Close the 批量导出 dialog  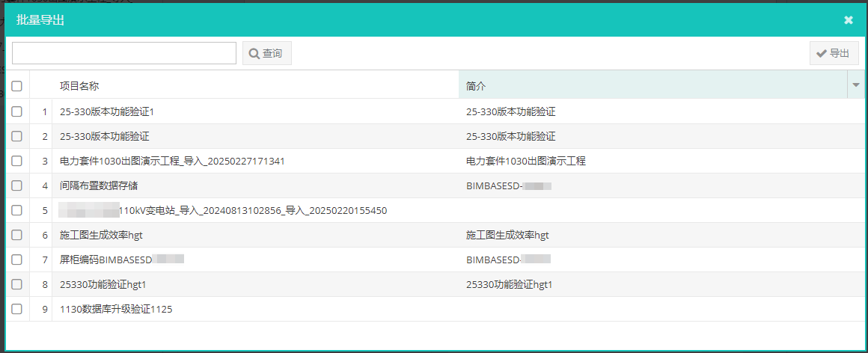pos(848,20)
